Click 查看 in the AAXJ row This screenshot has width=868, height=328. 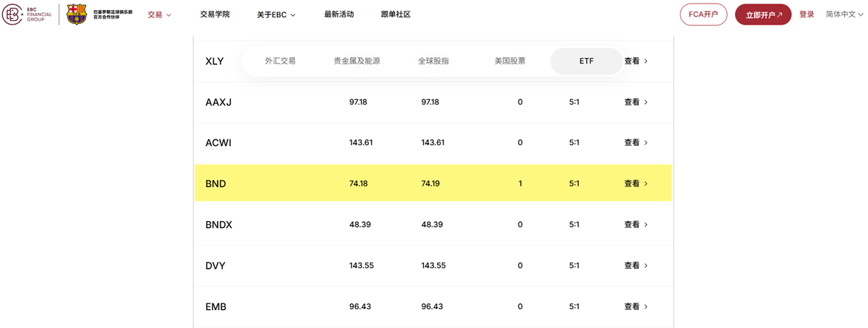point(636,102)
